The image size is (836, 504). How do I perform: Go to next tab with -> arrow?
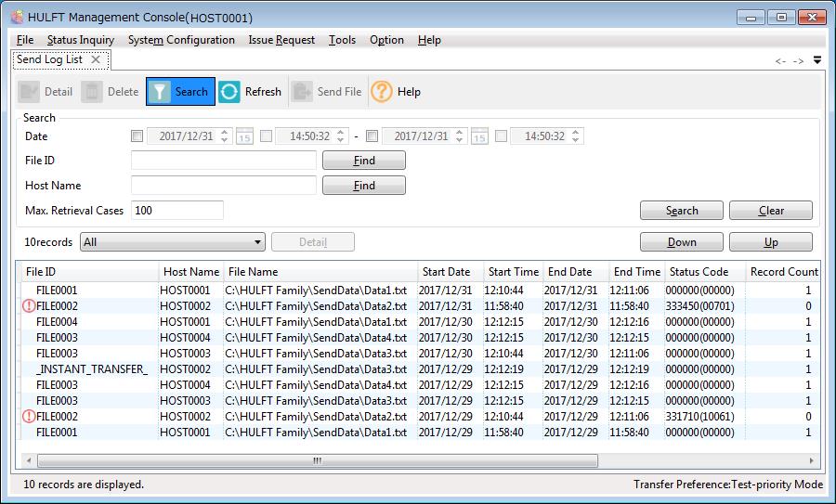(798, 61)
